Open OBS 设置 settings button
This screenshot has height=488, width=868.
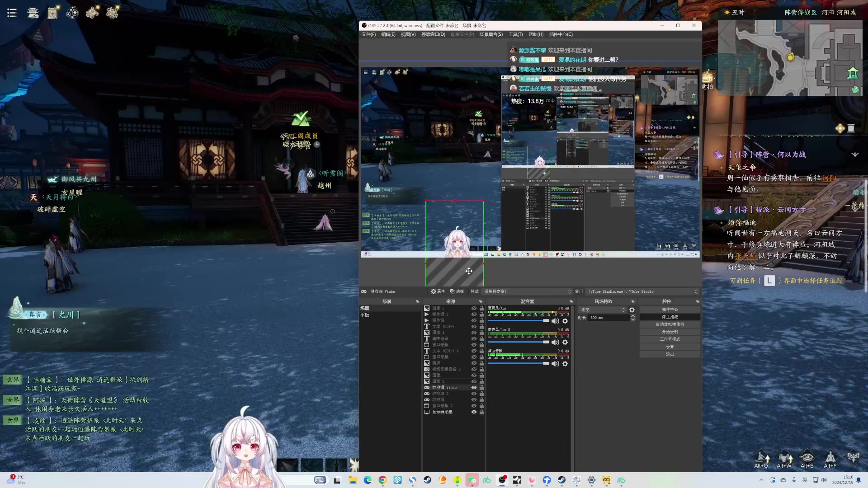670,347
